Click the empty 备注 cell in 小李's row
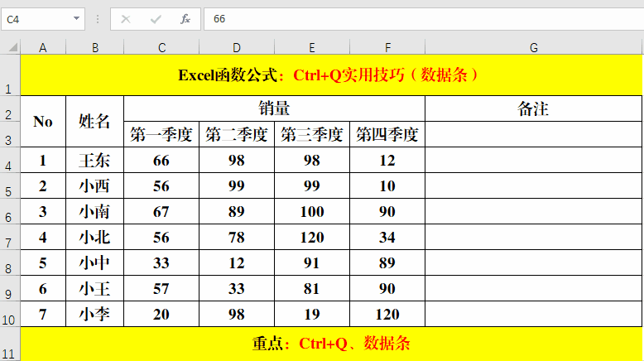 534,314
